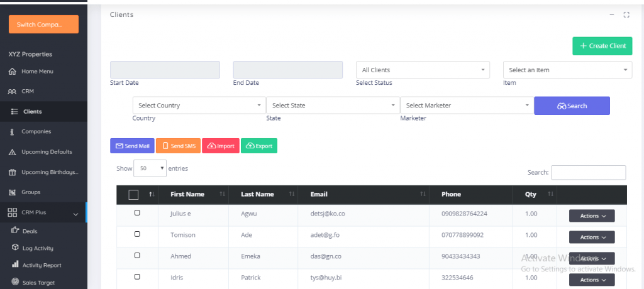Click the Upcoming Birthdays gift icon
The height and width of the screenshot is (289, 644).
click(12, 172)
